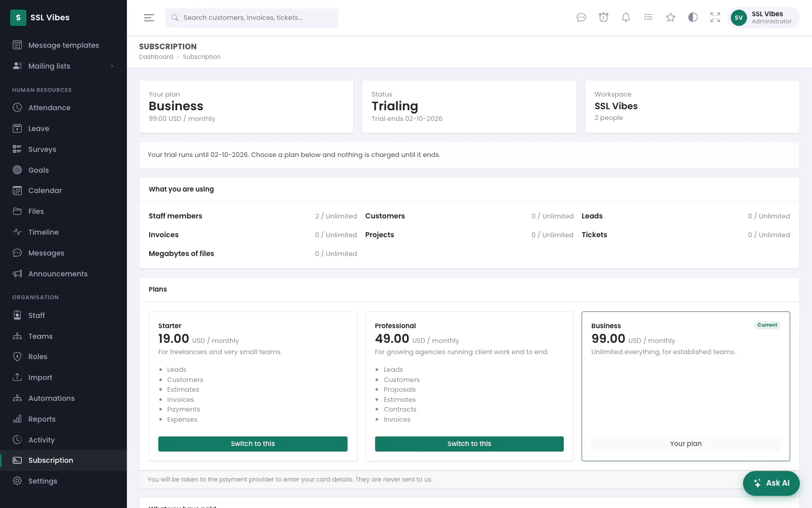Switch to the Starter plan
The height and width of the screenshot is (508, 812).
253,444
